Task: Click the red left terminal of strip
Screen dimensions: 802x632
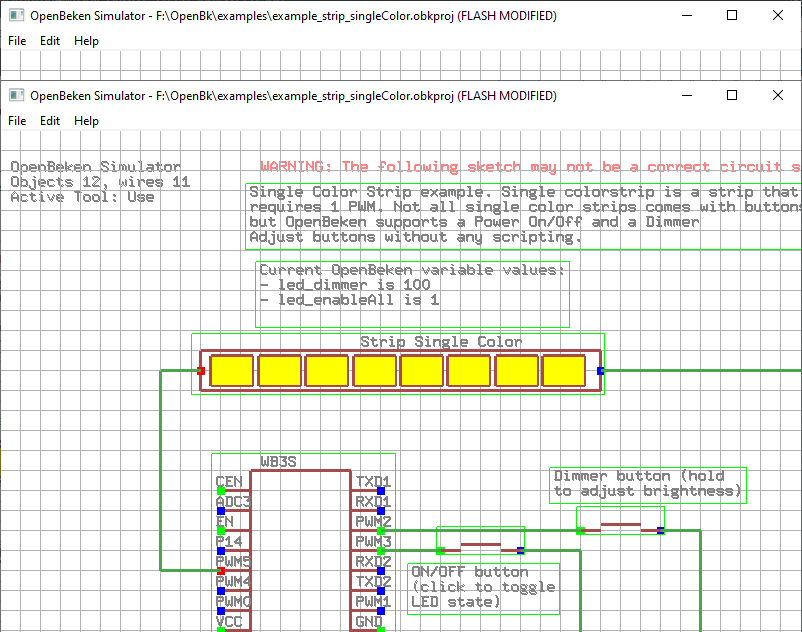Action: point(201,371)
